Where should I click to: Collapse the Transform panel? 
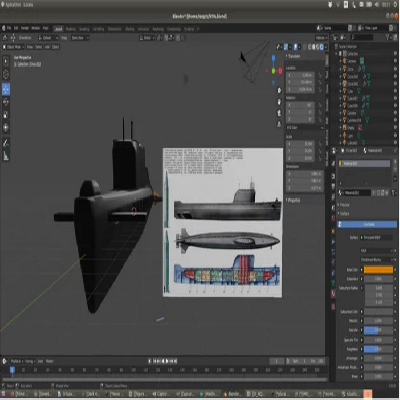coord(293,56)
